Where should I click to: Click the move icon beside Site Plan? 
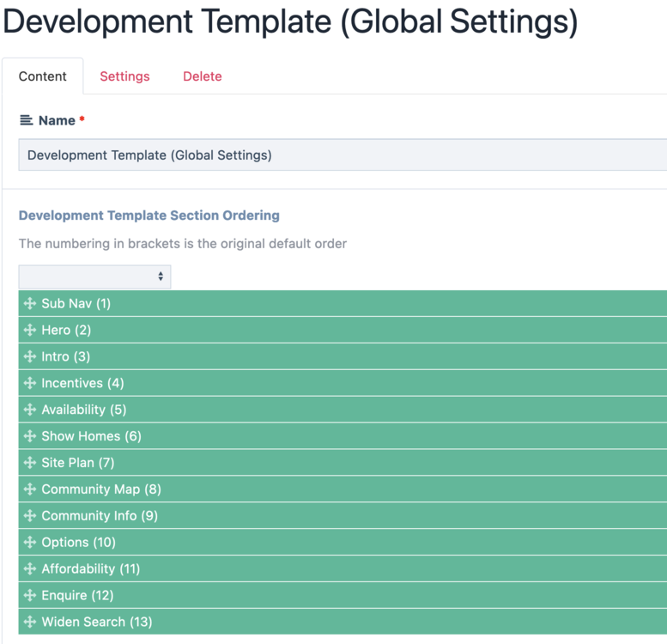click(30, 463)
